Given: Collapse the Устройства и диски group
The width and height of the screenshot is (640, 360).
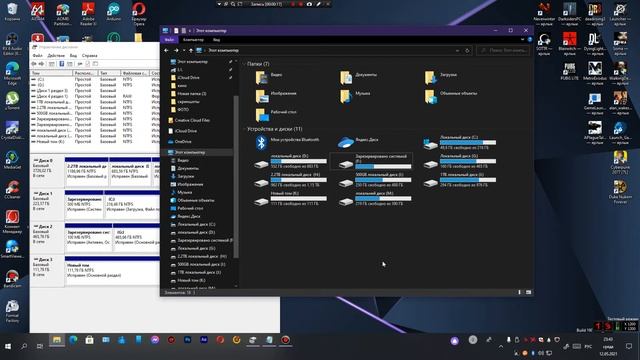Looking at the screenshot, I should point(244,129).
